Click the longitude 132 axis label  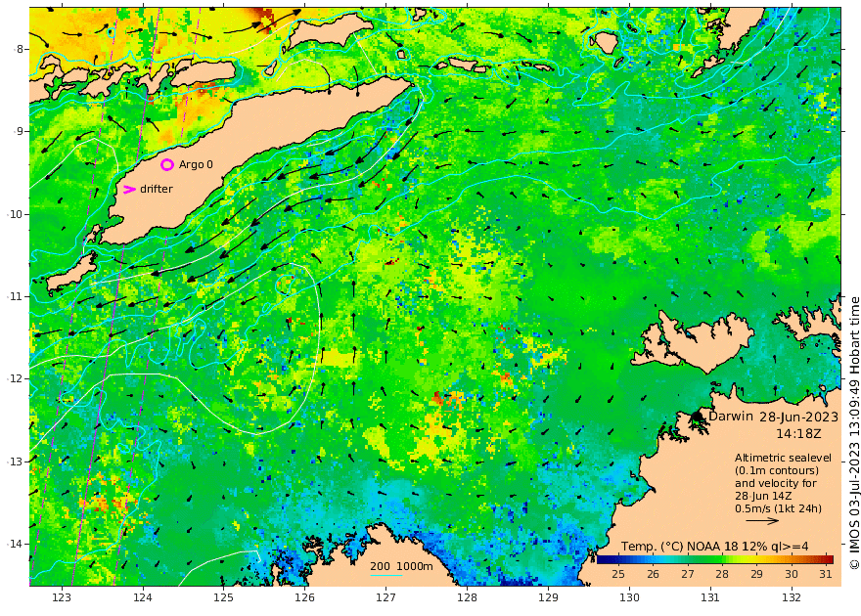tap(792, 597)
